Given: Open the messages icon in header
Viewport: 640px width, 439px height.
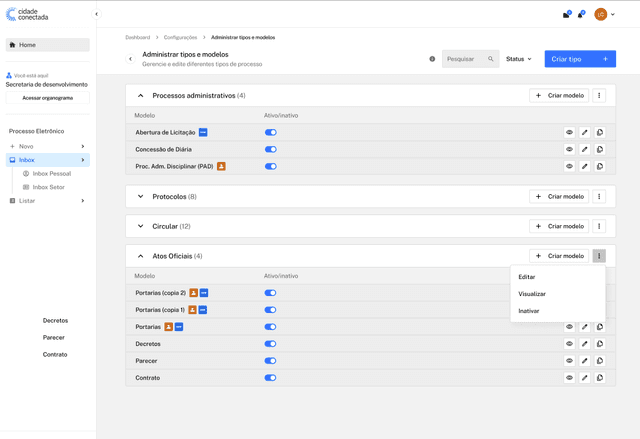Looking at the screenshot, I should 567,15.
